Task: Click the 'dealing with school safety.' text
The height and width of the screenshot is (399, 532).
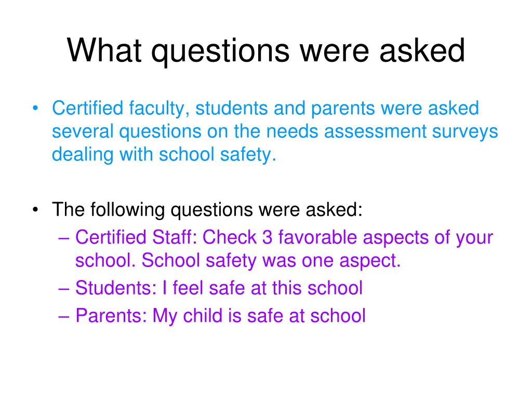Action: (164, 154)
